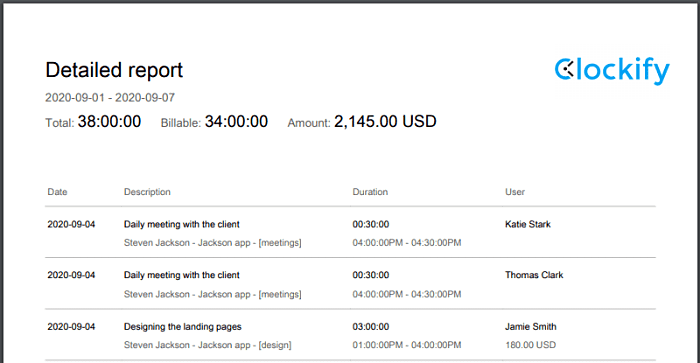Click the Duration column header
Image resolution: width=700 pixels, height=363 pixels.
click(x=370, y=192)
